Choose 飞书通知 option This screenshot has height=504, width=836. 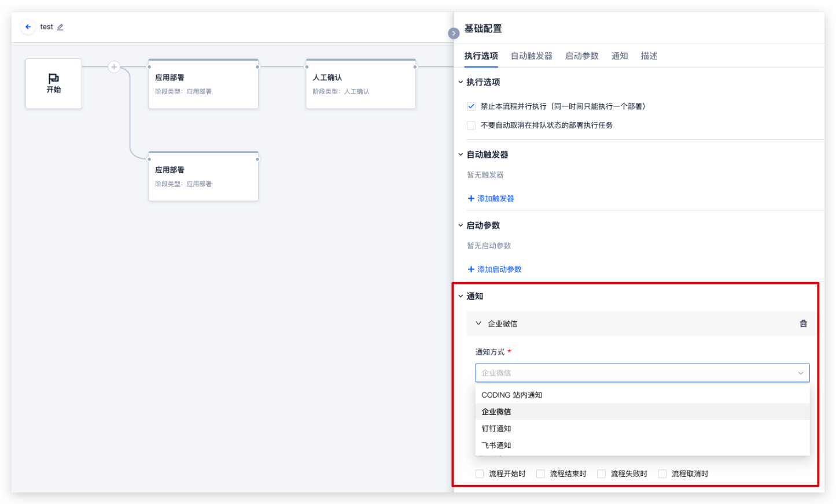(642, 446)
